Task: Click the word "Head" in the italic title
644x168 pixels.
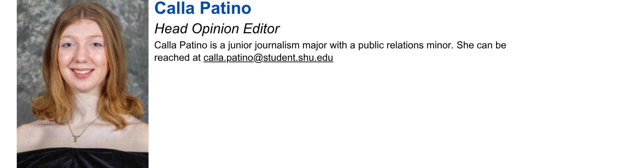Action: coord(171,29)
